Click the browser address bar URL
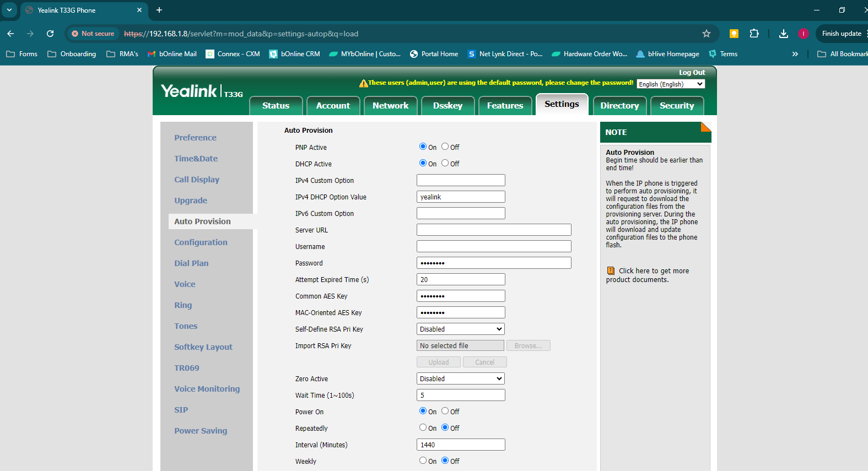Viewport: 868px width, 471px height. [241, 34]
